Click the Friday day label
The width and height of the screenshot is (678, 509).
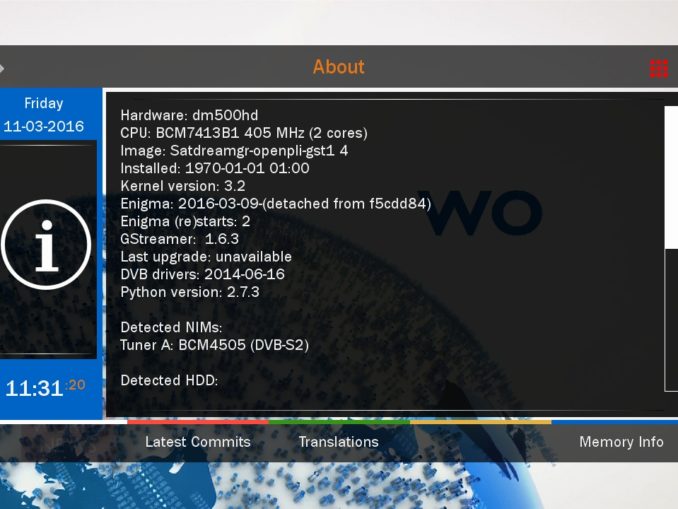(44, 104)
